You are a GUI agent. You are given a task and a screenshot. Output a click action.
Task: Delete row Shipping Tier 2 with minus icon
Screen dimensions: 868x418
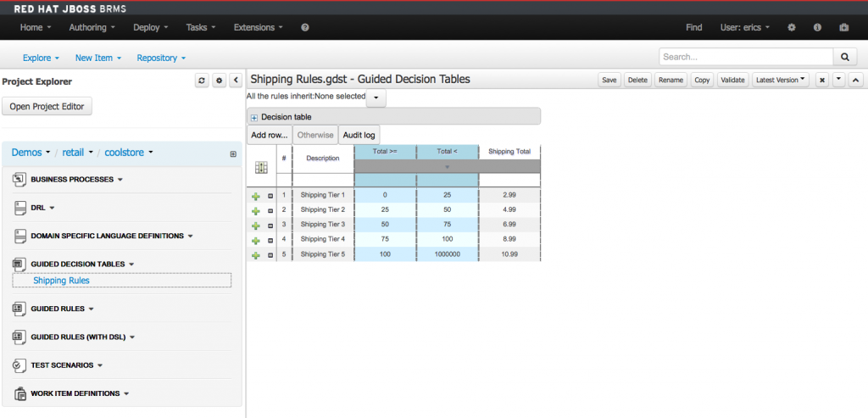[x=270, y=211]
